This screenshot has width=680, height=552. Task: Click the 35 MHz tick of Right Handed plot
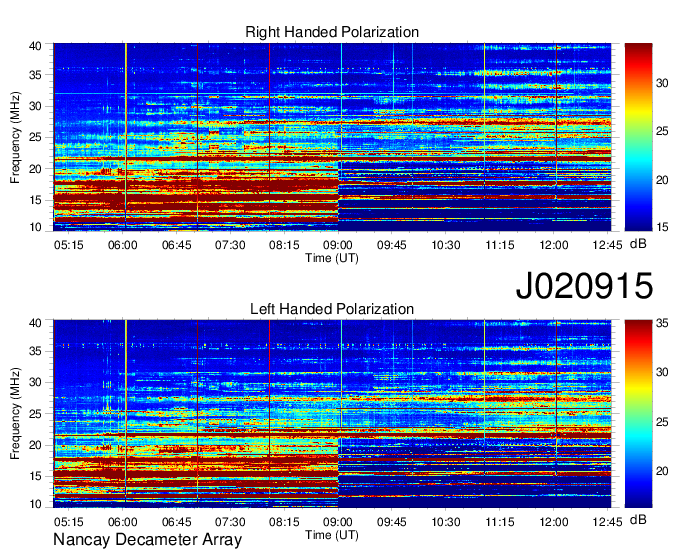pos(36,75)
